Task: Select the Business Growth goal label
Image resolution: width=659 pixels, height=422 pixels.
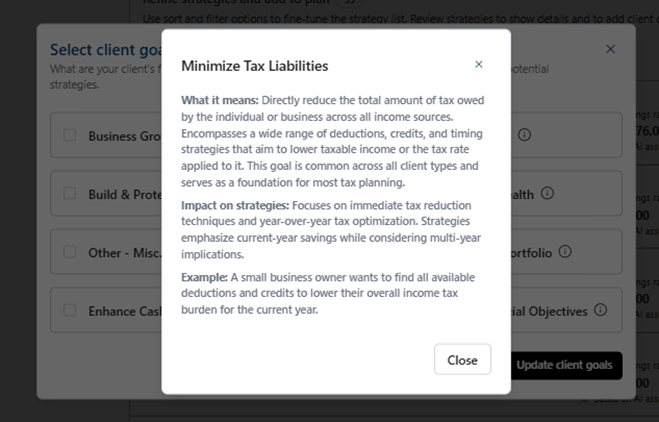Action: click(x=125, y=136)
